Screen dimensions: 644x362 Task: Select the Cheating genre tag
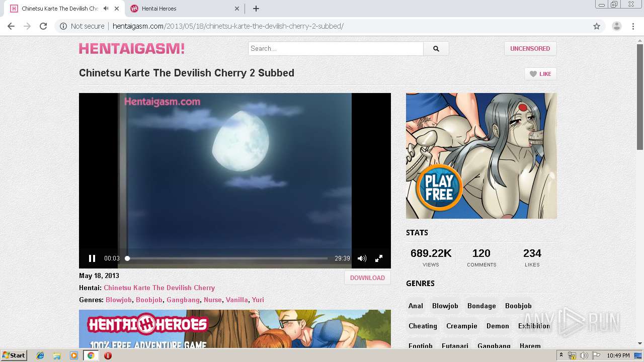click(423, 326)
